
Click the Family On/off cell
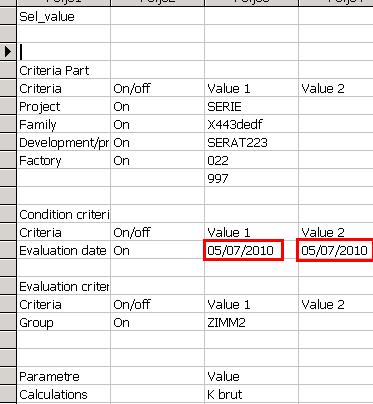pyautogui.click(x=157, y=124)
